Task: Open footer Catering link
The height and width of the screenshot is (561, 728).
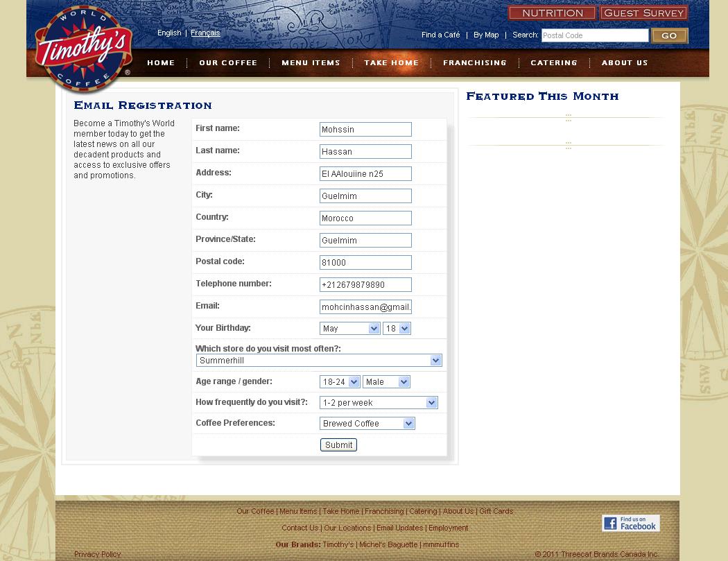Action: pos(423,511)
